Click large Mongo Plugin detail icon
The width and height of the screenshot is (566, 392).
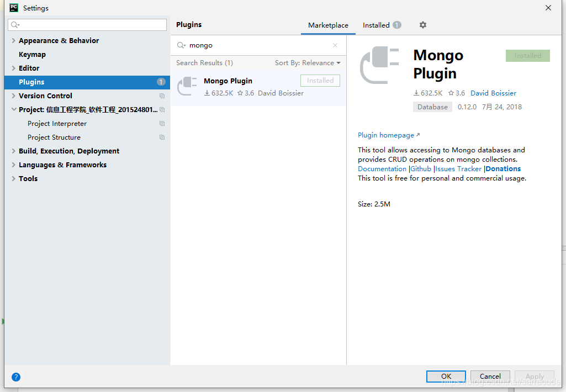click(x=379, y=65)
